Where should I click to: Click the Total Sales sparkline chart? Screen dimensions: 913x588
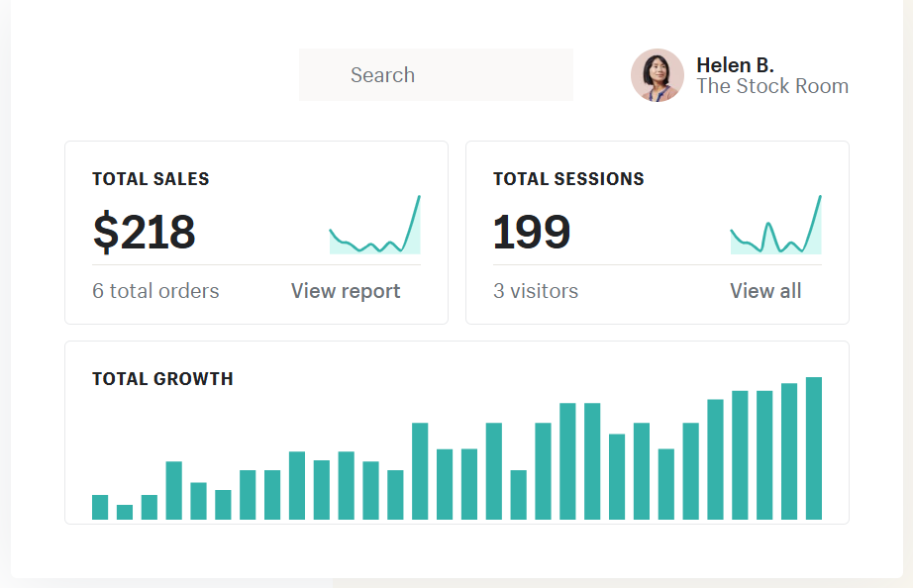[374, 228]
